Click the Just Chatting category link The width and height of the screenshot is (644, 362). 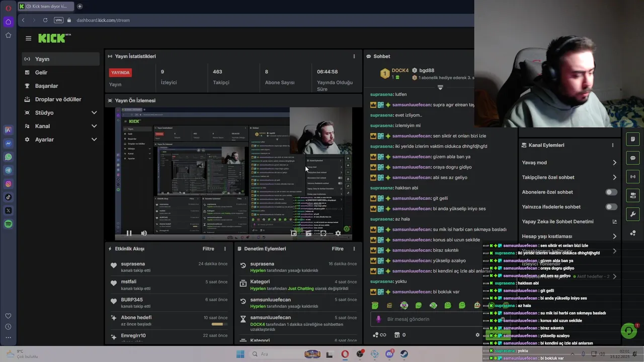pyautogui.click(x=301, y=289)
